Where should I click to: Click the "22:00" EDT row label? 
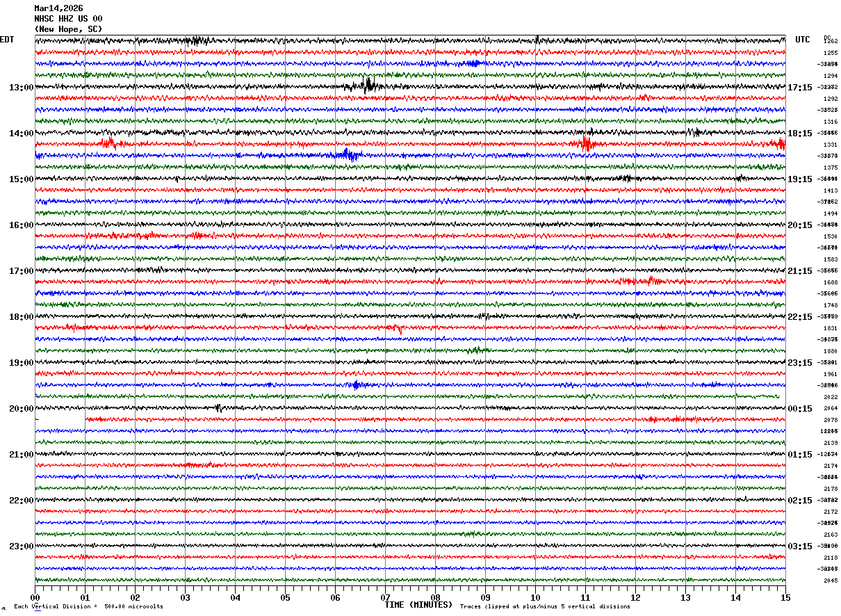click(x=22, y=501)
